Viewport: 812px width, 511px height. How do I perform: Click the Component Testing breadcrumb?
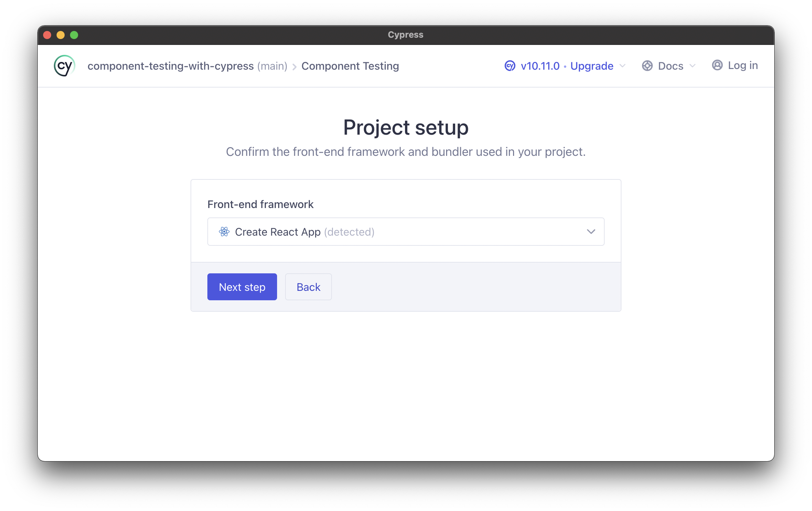(350, 66)
